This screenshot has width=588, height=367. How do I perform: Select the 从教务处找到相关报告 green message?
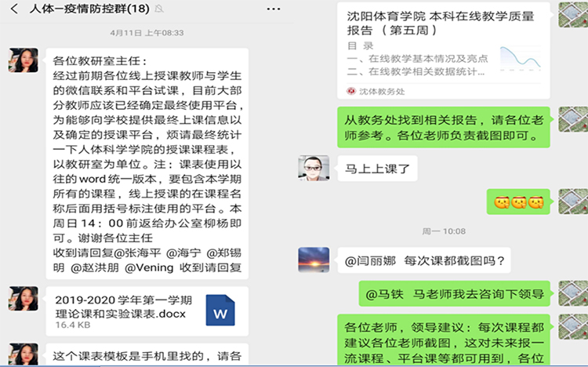pos(444,127)
